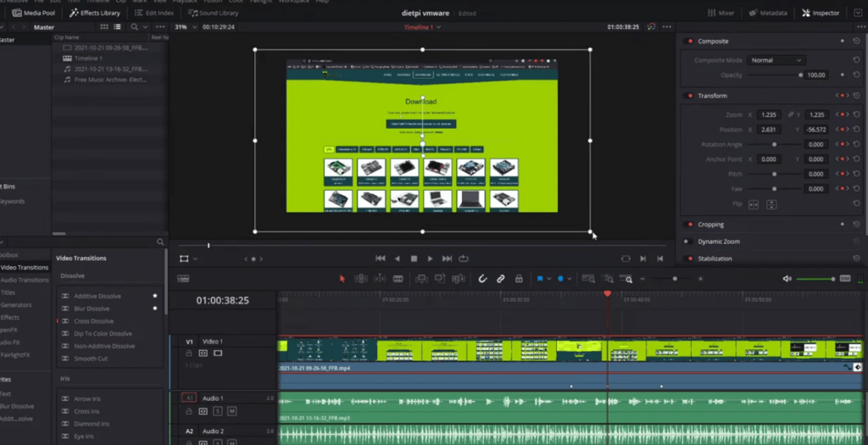Activate the Trim Edit Mode tool
This screenshot has height=445, width=868.
coord(361,279)
